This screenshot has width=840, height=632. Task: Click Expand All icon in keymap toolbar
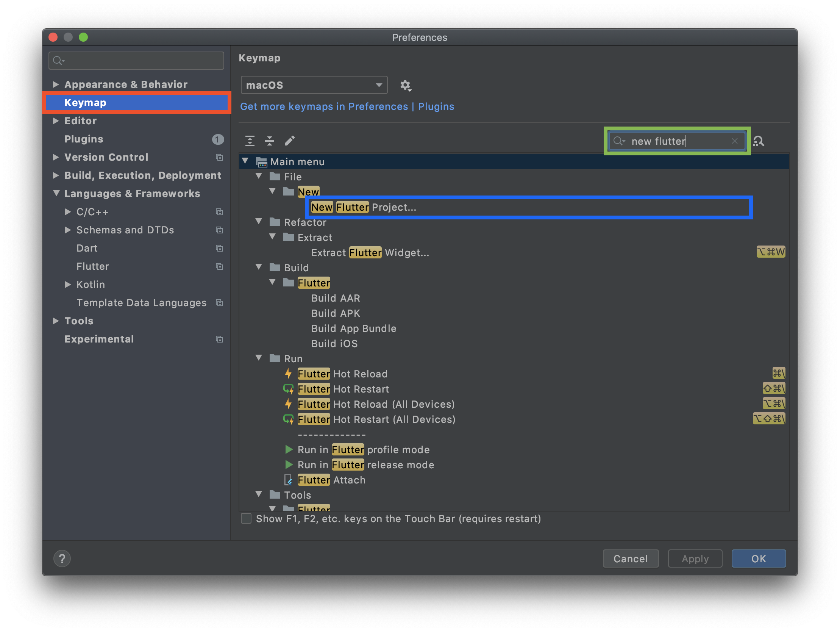pyautogui.click(x=250, y=141)
